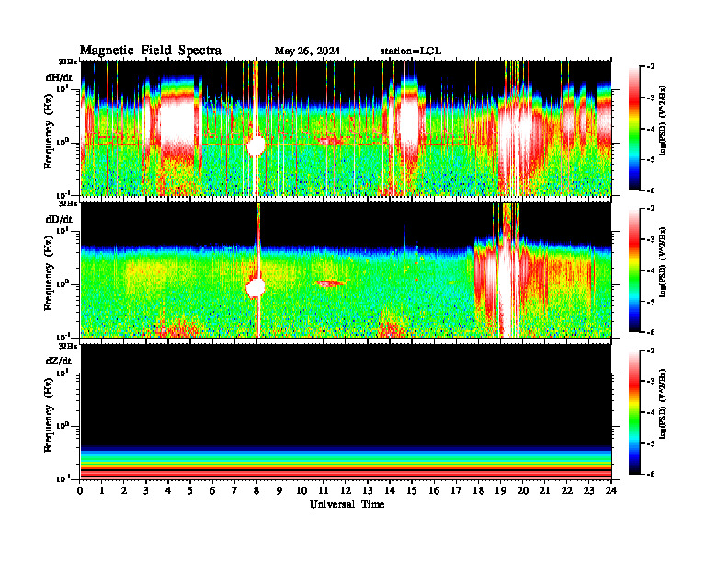Click hour tick label "12" on time axis
The image size is (728, 563).
click(346, 491)
